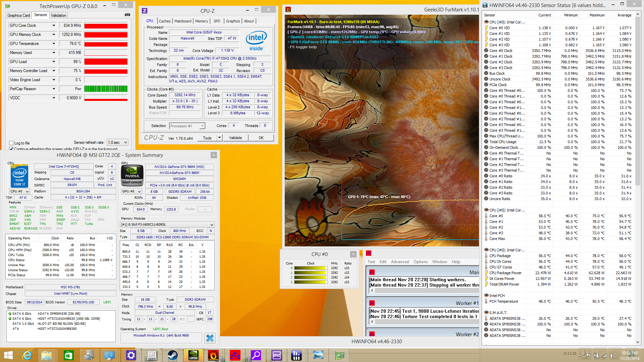Viewport: 644px width, 362px height.
Task: Close the HWiNFO System Summary window
Action: (213, 155)
